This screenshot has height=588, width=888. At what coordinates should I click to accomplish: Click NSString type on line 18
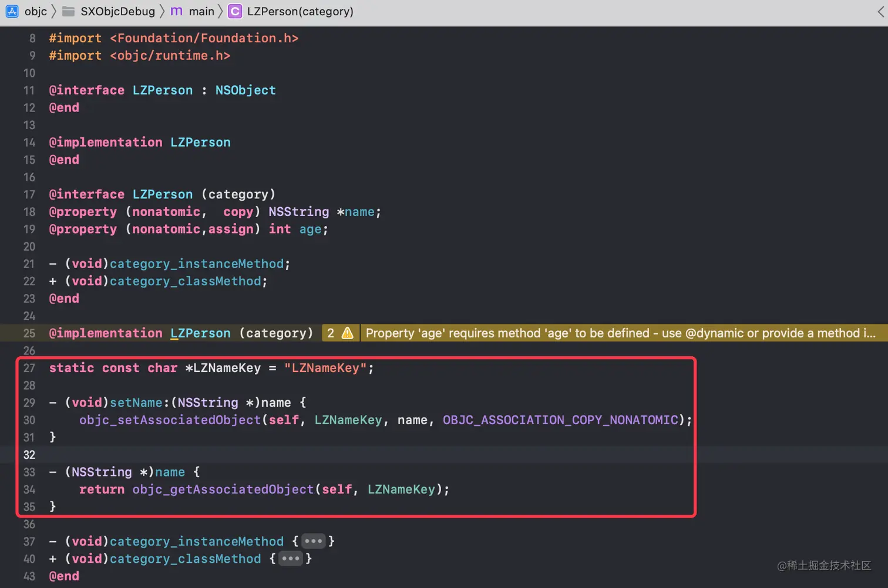(299, 212)
